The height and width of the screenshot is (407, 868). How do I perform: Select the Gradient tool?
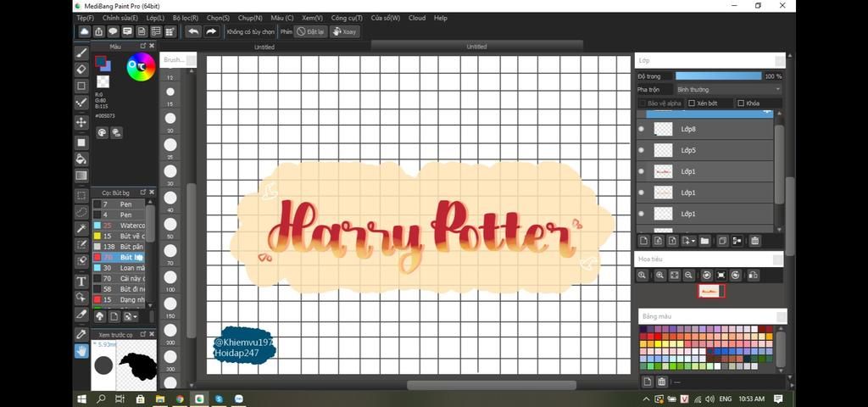point(81,176)
